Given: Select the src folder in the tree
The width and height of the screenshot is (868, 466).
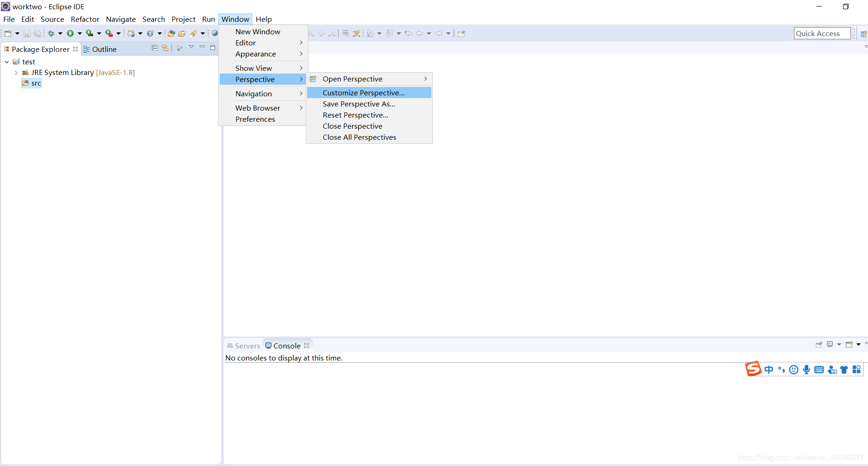Looking at the screenshot, I should pyautogui.click(x=31, y=83).
